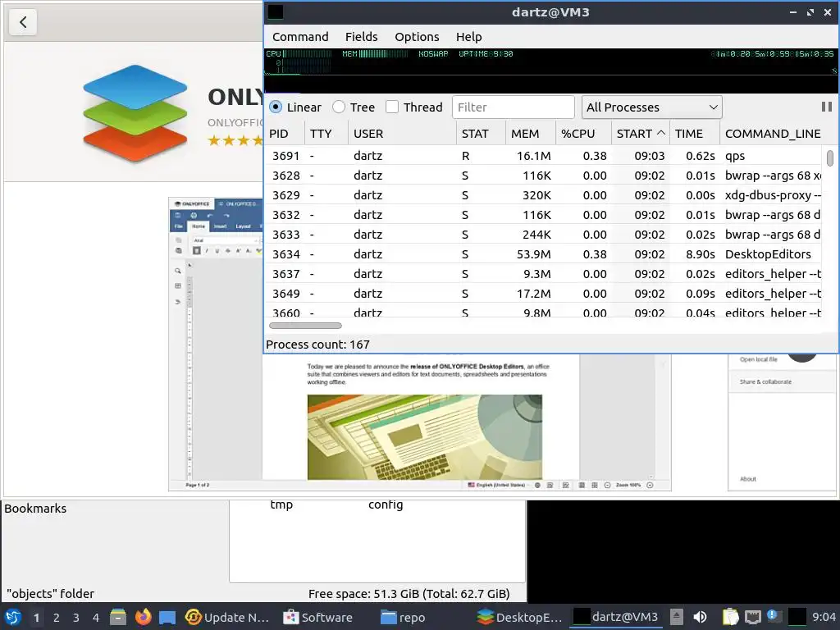Viewport: 840px width, 630px height.
Task: Open the file manager launcher in the taskbar
Action: coord(118,617)
